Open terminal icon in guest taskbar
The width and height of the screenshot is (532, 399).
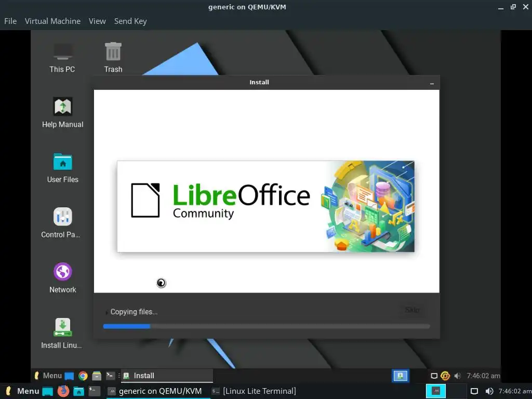tap(110, 376)
